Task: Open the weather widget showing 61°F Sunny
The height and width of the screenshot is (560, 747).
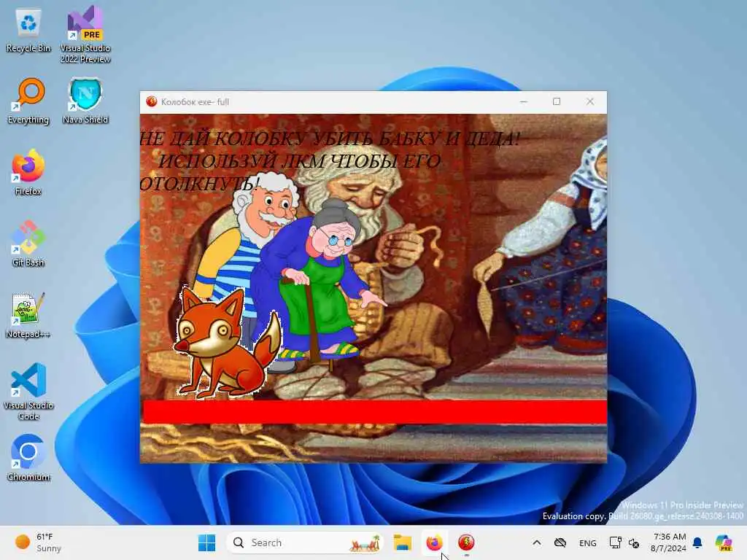Action: [x=38, y=542]
